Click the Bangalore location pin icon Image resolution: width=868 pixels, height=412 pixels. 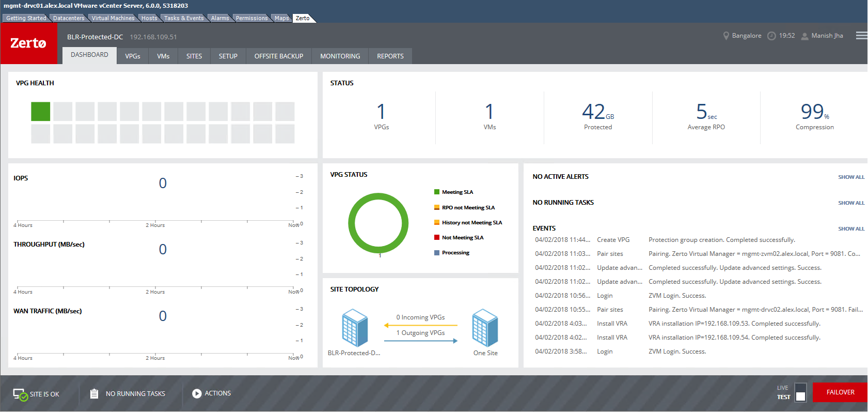726,36
